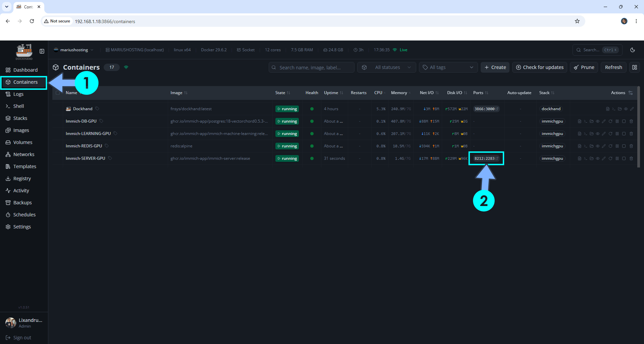
Task: Click the Refresh button
Action: click(613, 67)
